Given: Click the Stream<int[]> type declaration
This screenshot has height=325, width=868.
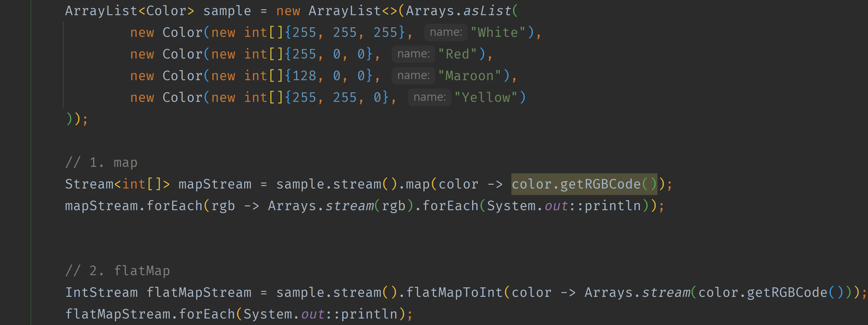Looking at the screenshot, I should (117, 184).
